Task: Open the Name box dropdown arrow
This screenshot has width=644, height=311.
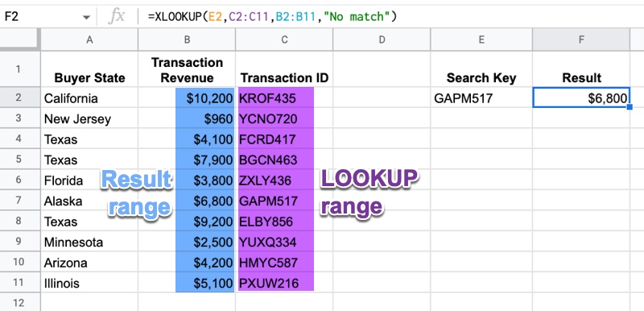Action: (86, 18)
